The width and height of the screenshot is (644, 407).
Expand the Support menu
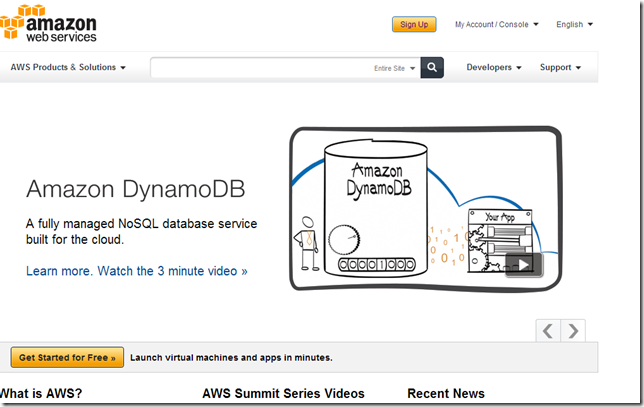[560, 68]
